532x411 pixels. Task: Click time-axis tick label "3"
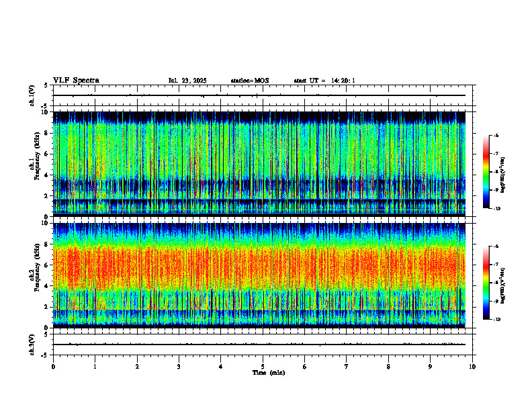(179, 367)
